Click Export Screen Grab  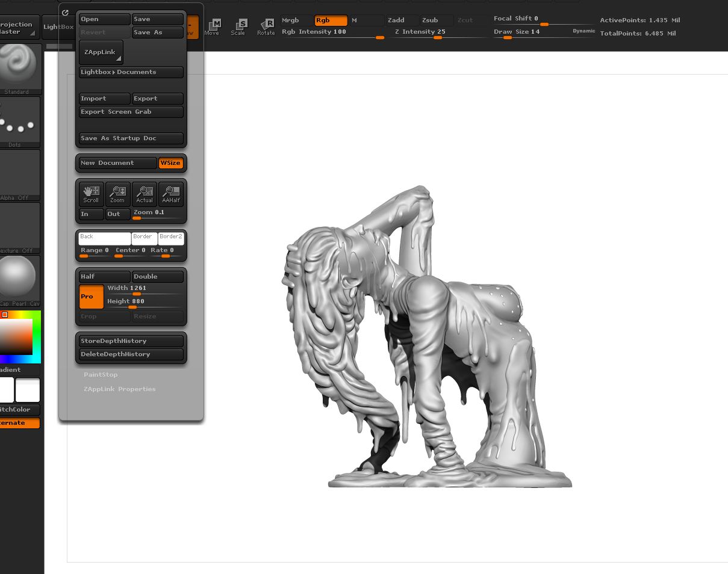(131, 112)
